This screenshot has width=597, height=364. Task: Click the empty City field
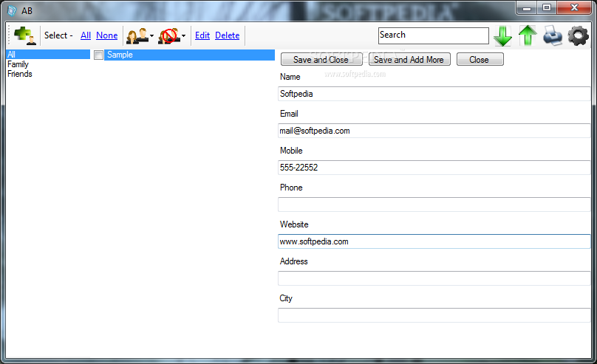(x=434, y=315)
